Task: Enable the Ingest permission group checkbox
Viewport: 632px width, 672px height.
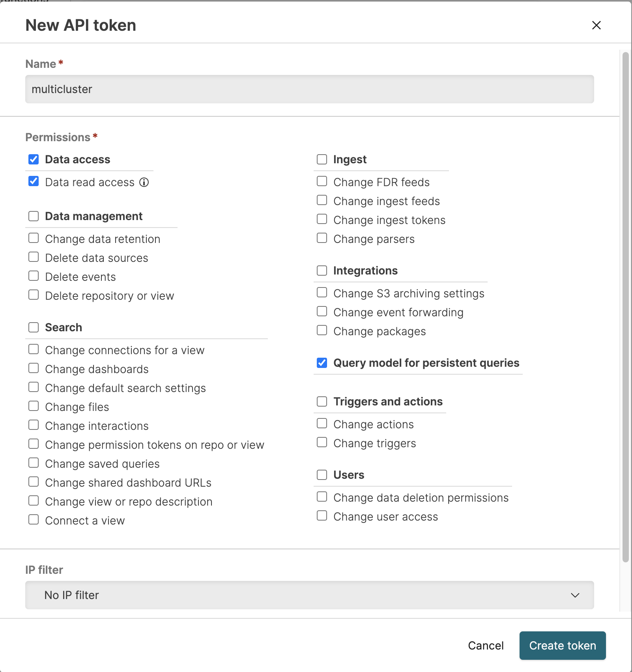Action: 322,159
